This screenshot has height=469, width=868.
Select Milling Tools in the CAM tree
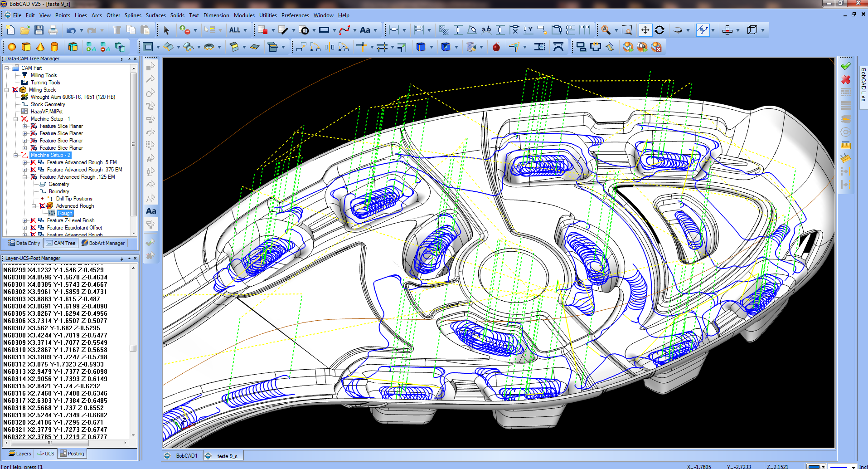[44, 75]
